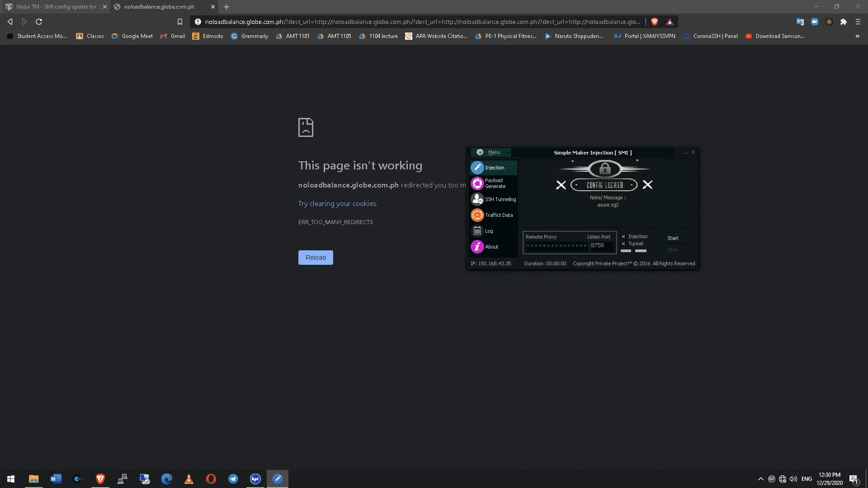This screenshot has width=868, height=488.
Task: Click the browser address bar URL
Action: click(422, 22)
